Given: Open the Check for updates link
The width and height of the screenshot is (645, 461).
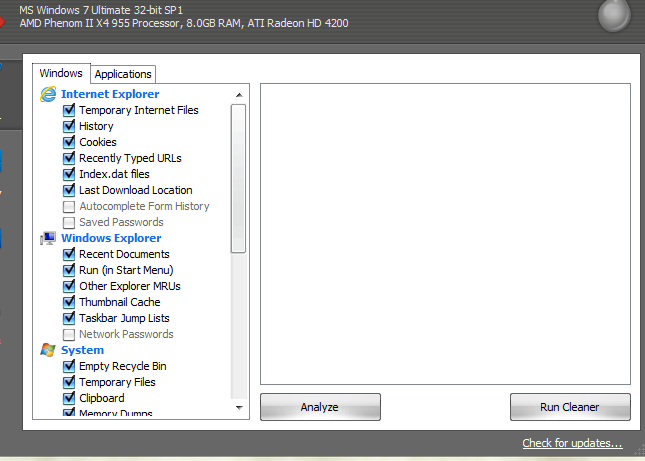Looking at the screenshot, I should pos(572,443).
